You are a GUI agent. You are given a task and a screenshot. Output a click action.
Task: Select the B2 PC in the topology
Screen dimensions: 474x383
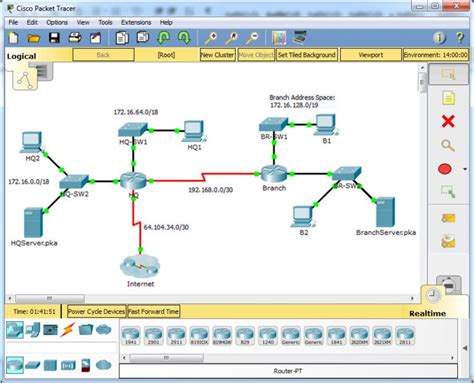[303, 217]
